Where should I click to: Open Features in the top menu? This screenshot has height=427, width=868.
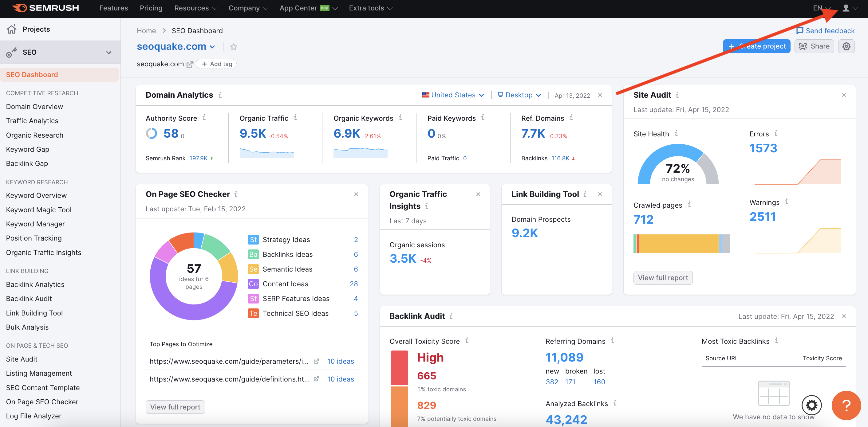pos(113,8)
